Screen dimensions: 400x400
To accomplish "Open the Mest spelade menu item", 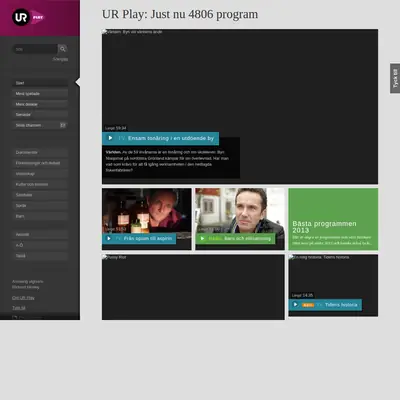I will [40, 94].
